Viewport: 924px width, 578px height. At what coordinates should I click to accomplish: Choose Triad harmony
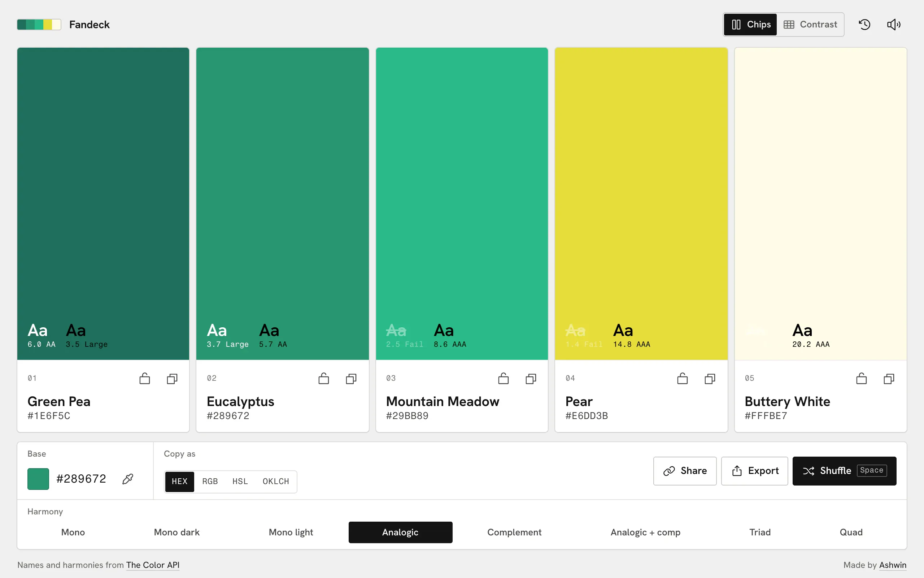(x=760, y=532)
